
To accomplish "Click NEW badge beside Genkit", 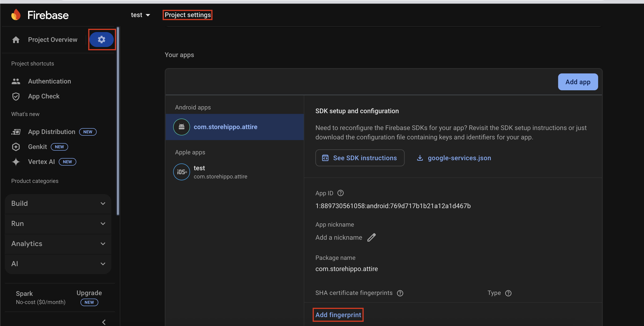I will point(59,147).
